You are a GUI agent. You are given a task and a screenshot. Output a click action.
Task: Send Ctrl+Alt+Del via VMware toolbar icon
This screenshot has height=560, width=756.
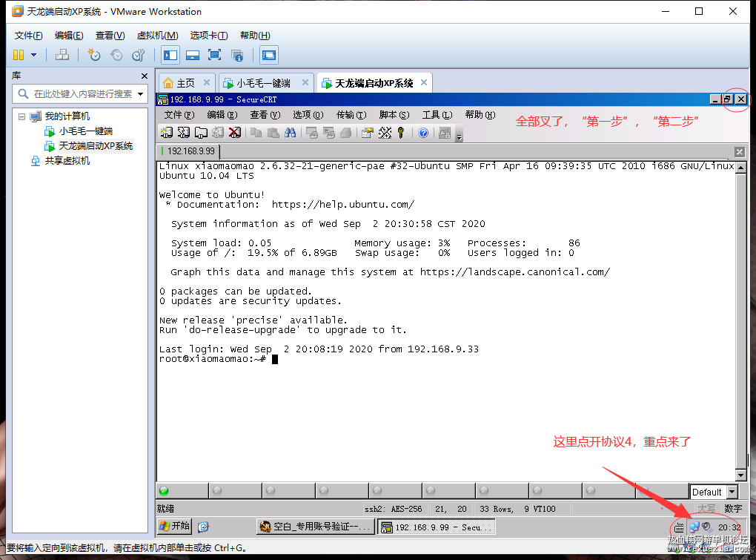tap(62, 55)
